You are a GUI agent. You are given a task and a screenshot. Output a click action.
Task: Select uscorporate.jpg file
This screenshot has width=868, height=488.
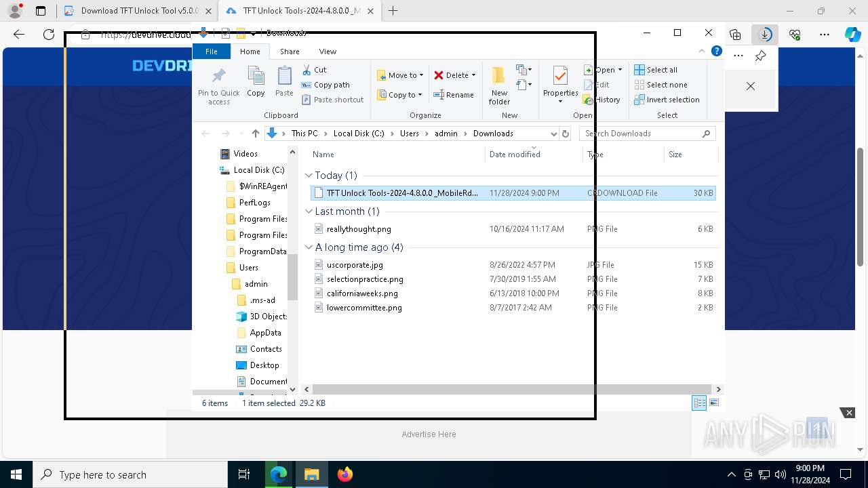(355, 265)
